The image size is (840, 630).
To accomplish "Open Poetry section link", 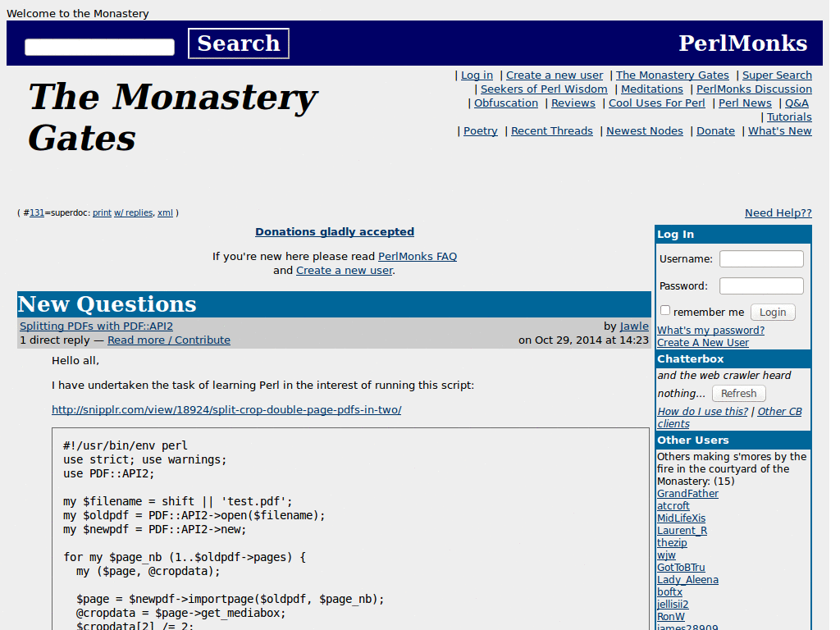I will [481, 130].
